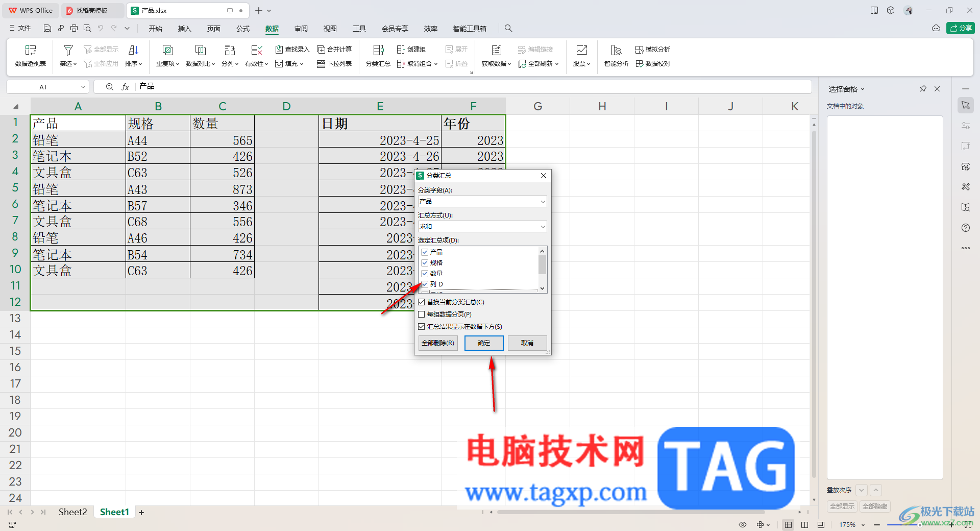Click the 合并计算 consolidate tool

click(x=334, y=50)
